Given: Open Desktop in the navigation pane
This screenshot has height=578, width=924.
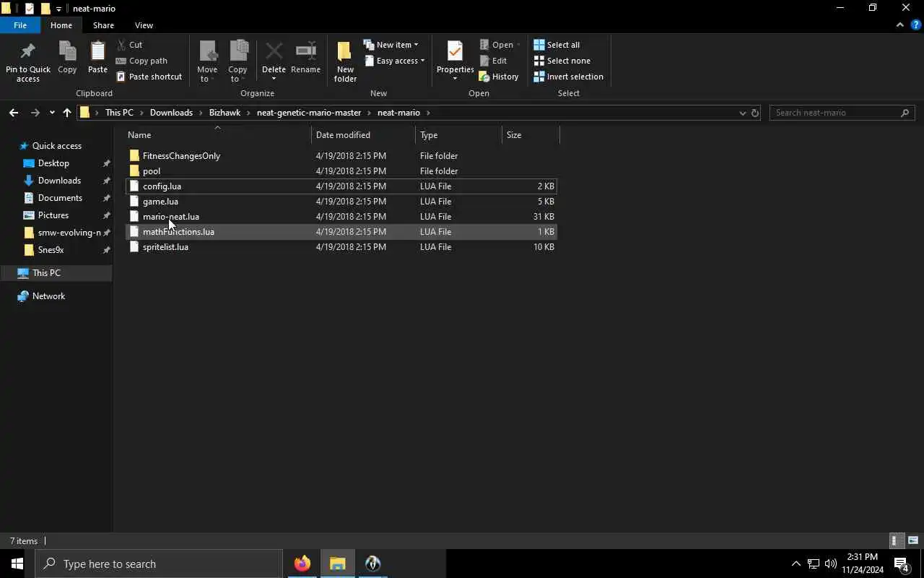Looking at the screenshot, I should point(53,163).
